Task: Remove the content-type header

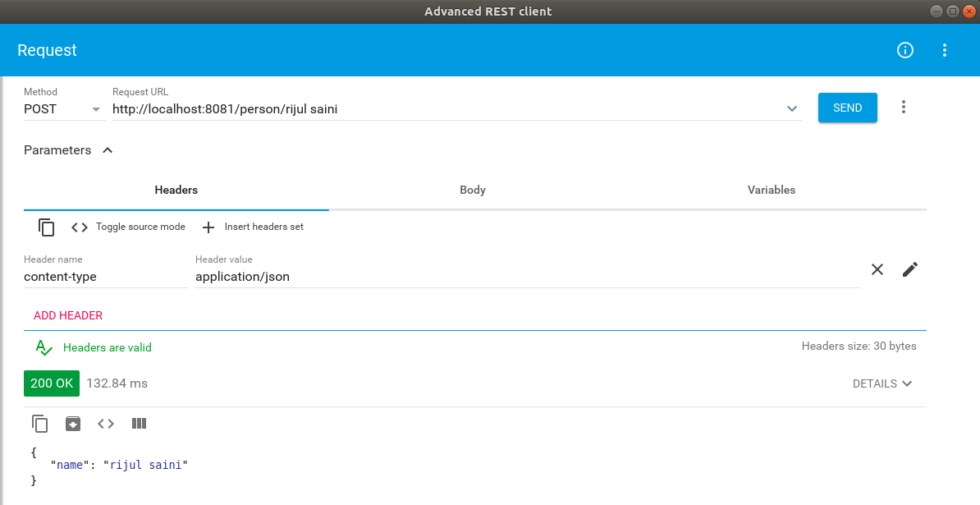Action: tap(877, 269)
